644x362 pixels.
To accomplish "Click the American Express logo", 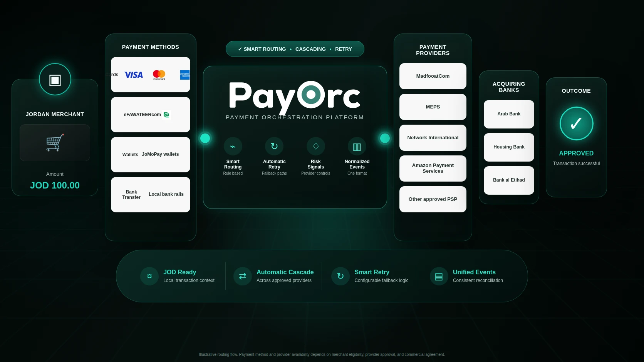I will click(x=185, y=75).
